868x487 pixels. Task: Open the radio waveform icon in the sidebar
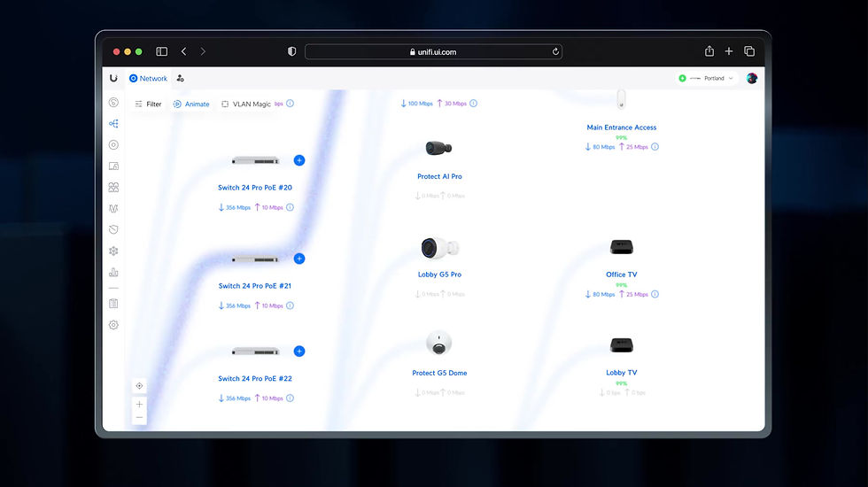click(x=113, y=209)
